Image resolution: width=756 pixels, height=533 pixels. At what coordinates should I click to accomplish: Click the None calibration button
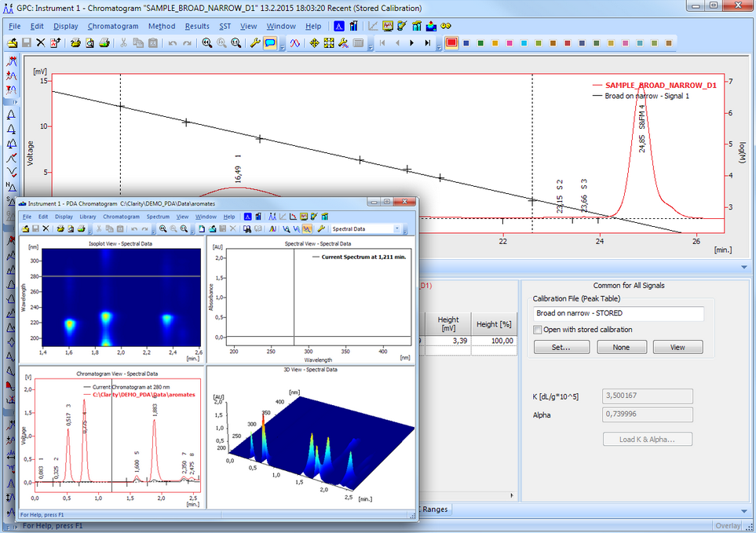click(622, 347)
